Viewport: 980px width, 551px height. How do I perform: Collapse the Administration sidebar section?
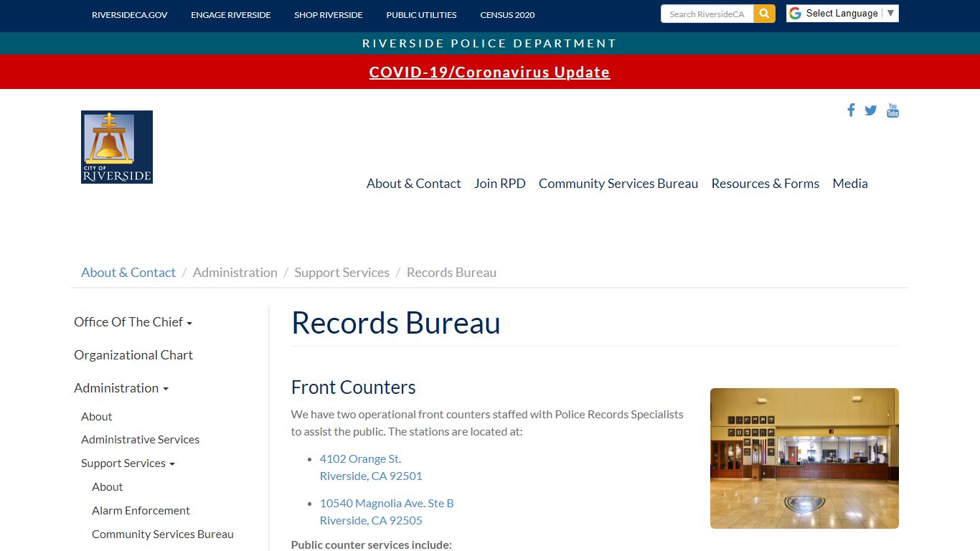point(121,388)
